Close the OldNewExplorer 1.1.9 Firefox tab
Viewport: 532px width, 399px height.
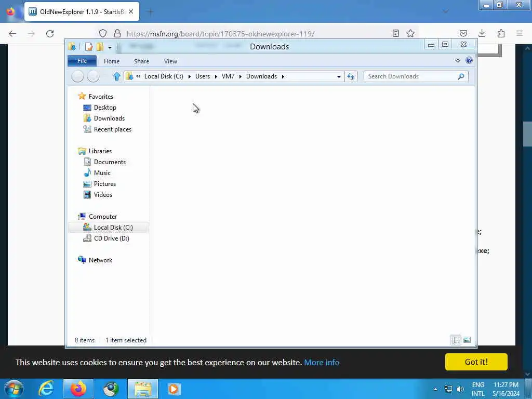(131, 11)
